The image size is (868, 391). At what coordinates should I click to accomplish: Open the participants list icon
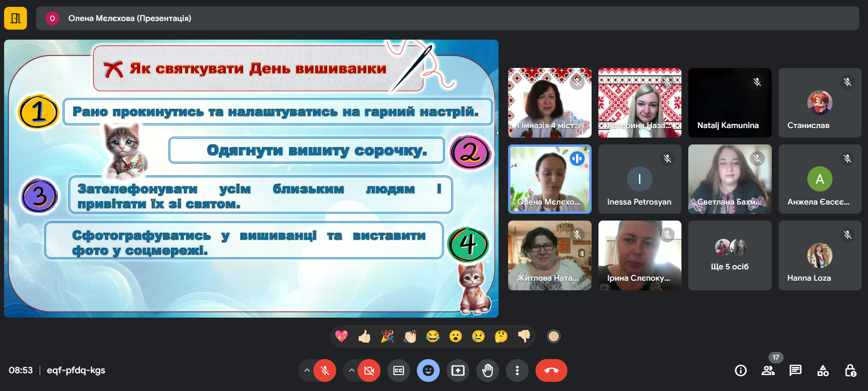768,370
